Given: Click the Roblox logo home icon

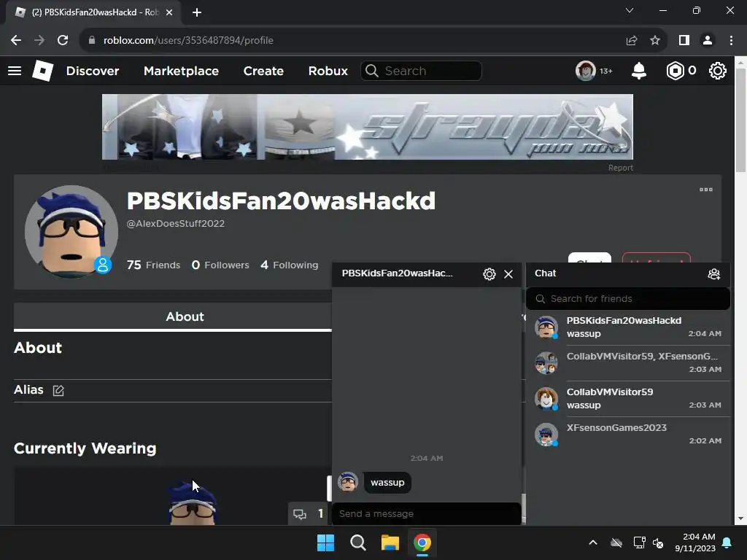Looking at the screenshot, I should click(42, 71).
